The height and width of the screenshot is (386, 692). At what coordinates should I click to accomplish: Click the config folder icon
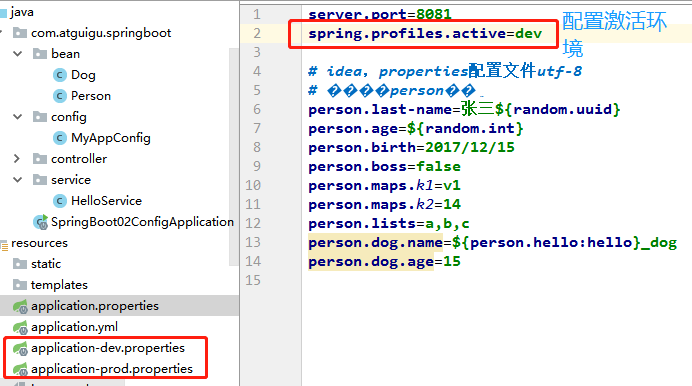pos(40,117)
